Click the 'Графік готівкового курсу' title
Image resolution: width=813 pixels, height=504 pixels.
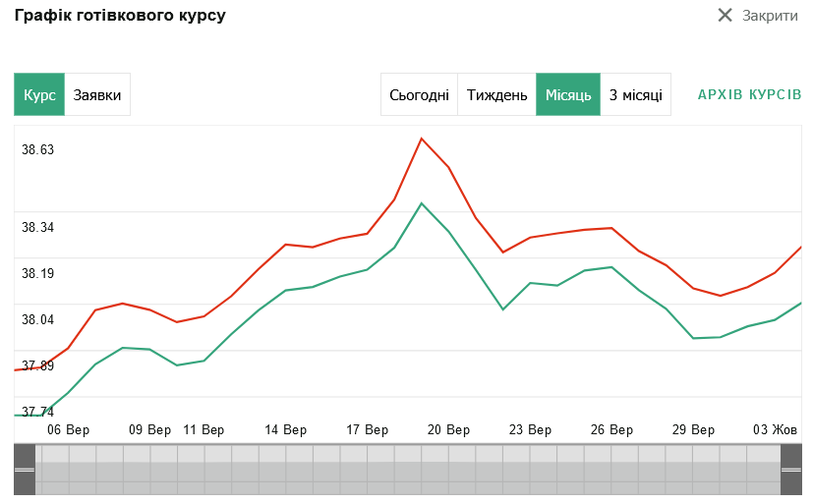[119, 16]
